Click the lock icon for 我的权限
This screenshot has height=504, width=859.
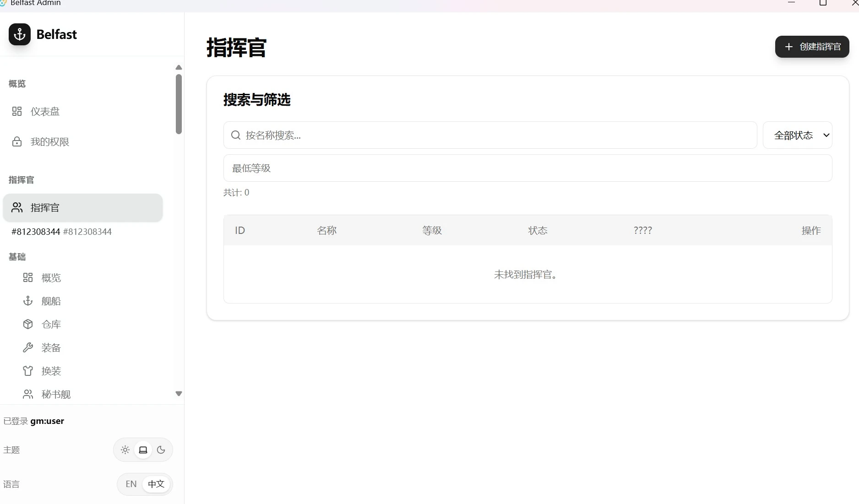click(x=17, y=141)
